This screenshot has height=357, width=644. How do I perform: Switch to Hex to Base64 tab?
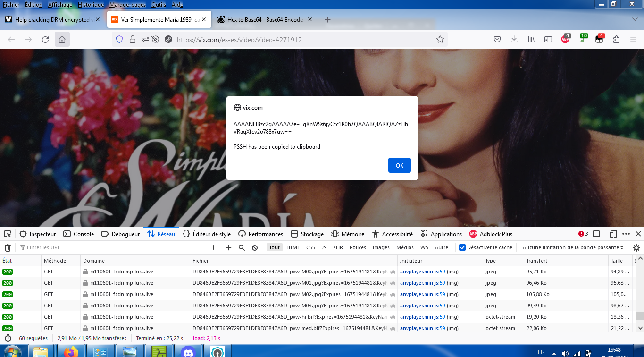click(265, 20)
